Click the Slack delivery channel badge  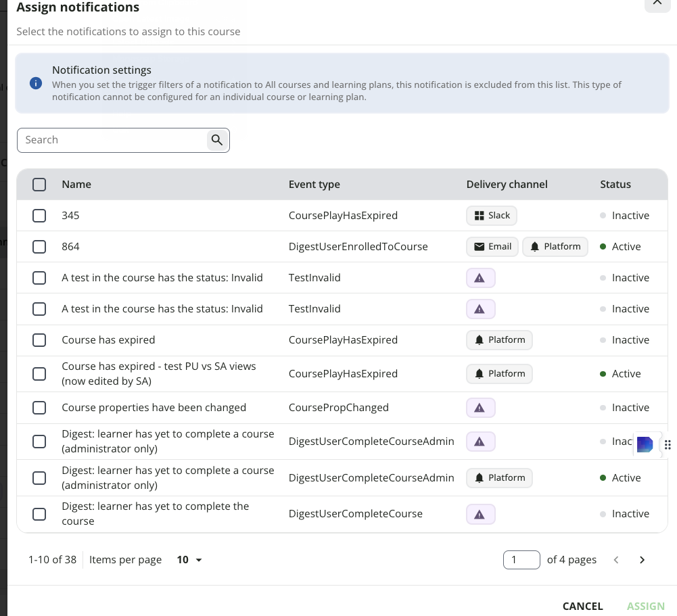(x=491, y=216)
